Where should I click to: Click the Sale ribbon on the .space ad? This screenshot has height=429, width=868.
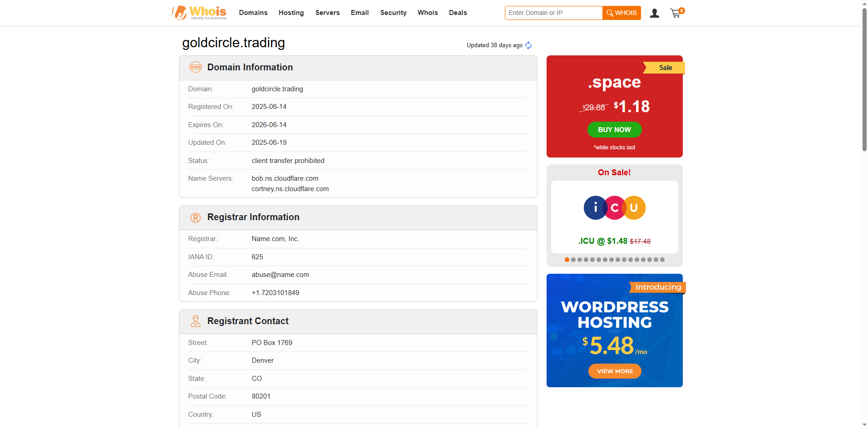(x=664, y=68)
